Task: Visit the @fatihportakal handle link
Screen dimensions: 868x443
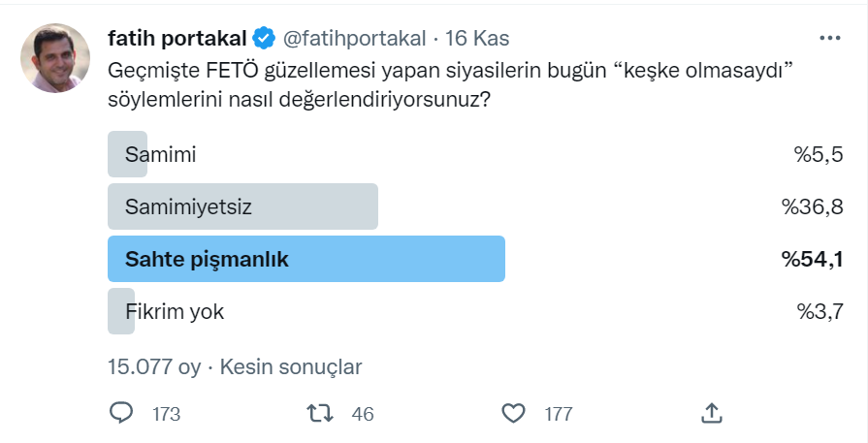Action: (x=354, y=38)
